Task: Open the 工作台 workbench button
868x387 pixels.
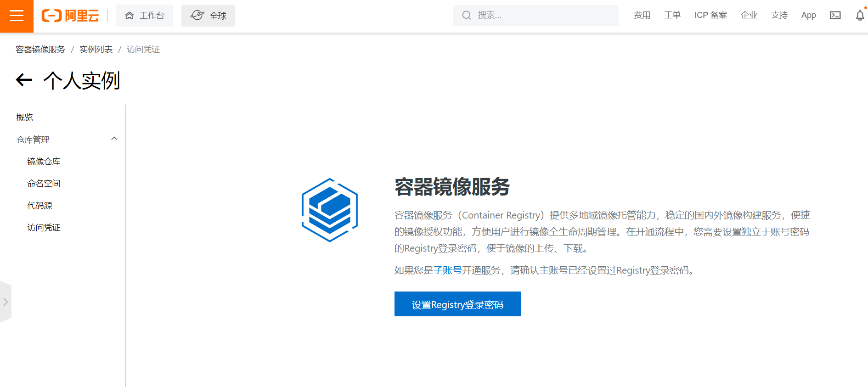Action: [145, 16]
